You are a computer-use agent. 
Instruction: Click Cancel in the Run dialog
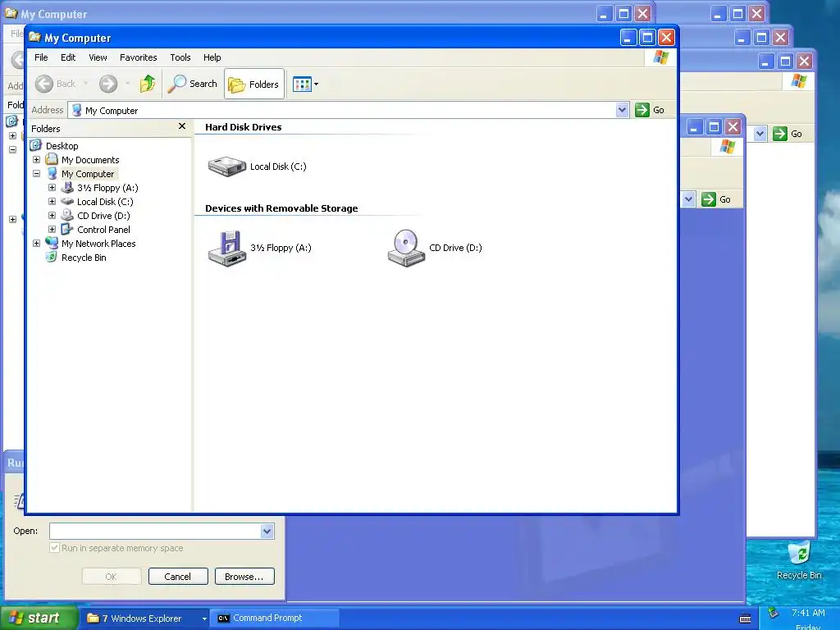tap(178, 577)
